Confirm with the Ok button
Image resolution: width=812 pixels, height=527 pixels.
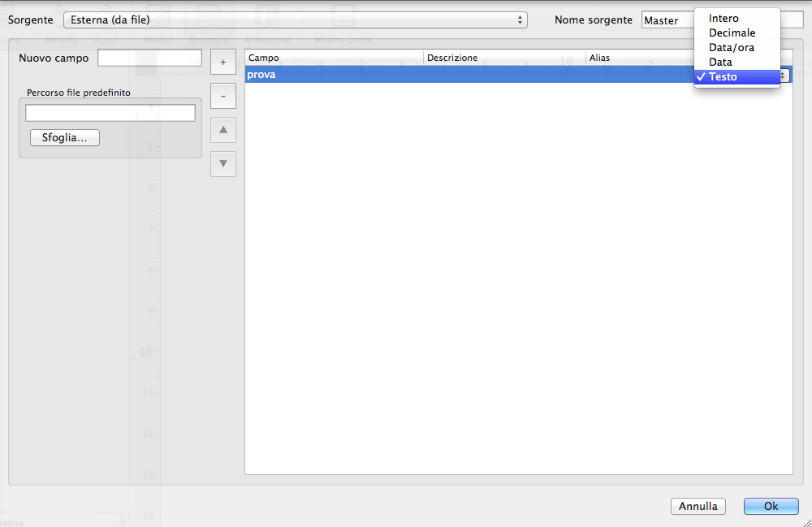click(771, 506)
